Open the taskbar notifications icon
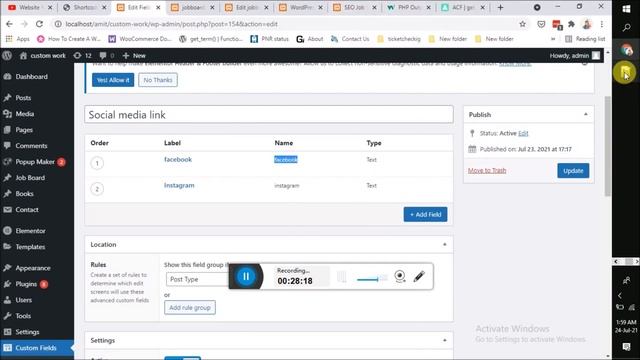 click(x=626, y=347)
